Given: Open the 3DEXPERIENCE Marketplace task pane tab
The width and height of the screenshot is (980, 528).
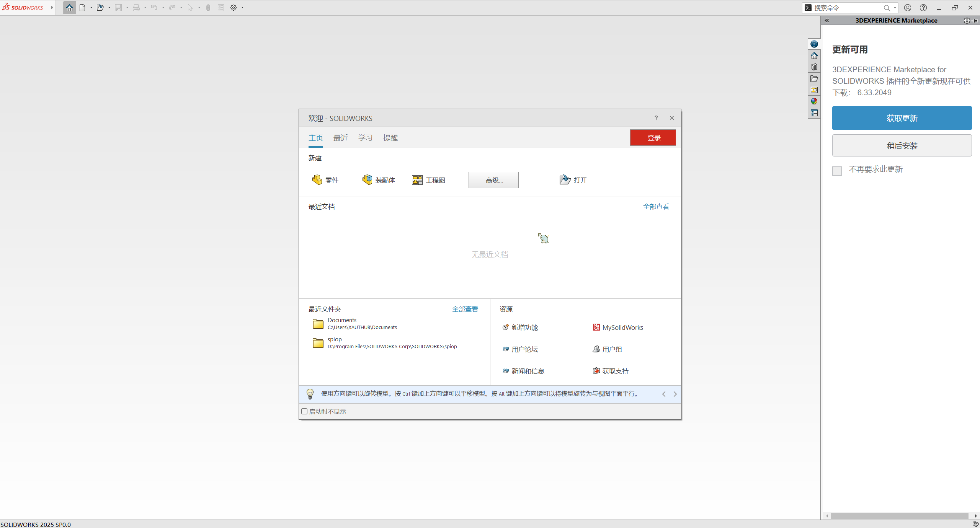Looking at the screenshot, I should [814, 44].
